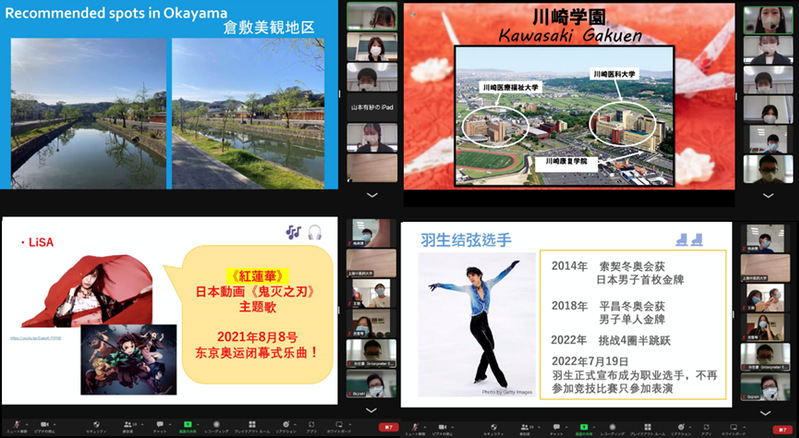Expand participant strip chevron beside Kurashiki photos slide

[372, 195]
